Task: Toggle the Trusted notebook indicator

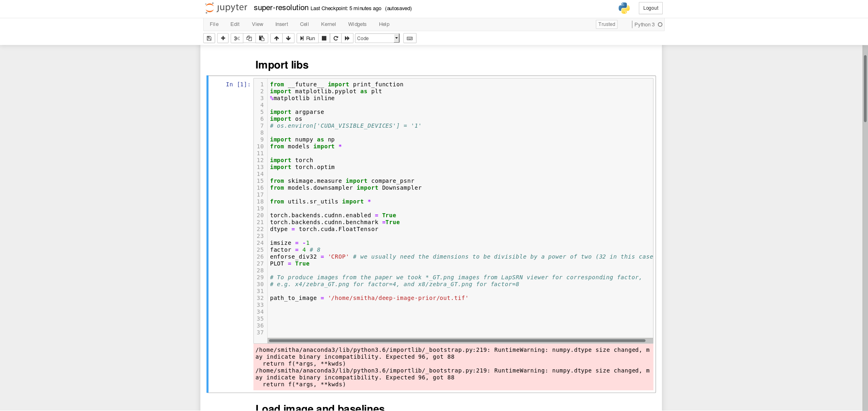Action: pyautogui.click(x=606, y=24)
